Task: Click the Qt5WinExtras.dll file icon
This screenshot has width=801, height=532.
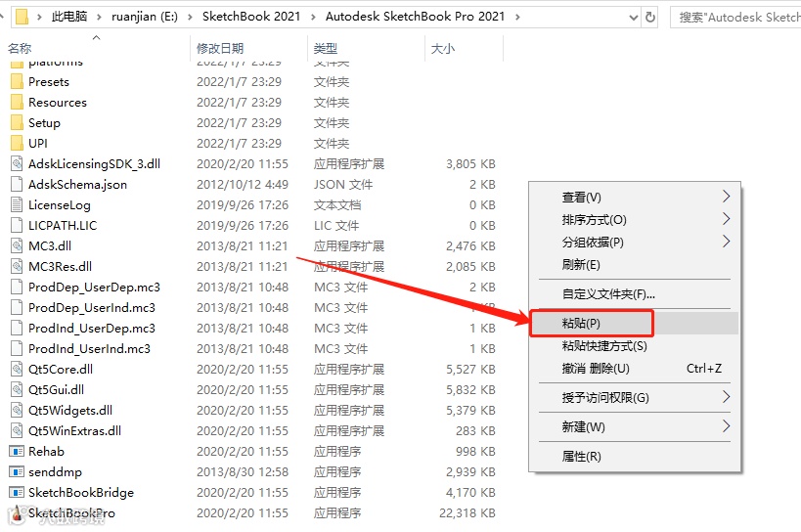Action: (x=17, y=430)
